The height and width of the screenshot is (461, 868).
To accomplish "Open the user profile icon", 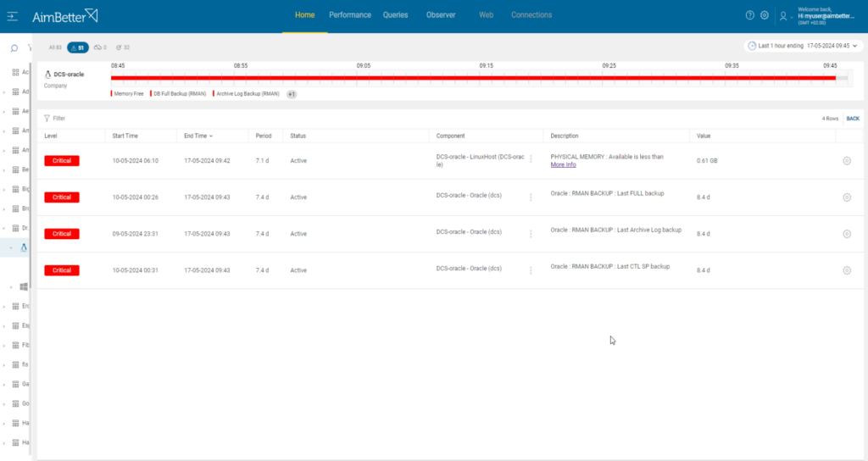I will [x=782, y=16].
